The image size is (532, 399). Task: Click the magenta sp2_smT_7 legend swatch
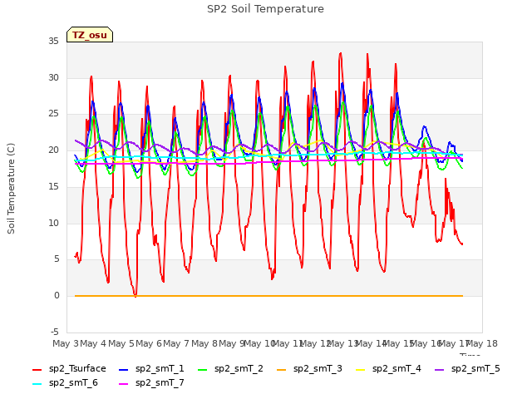124,384
